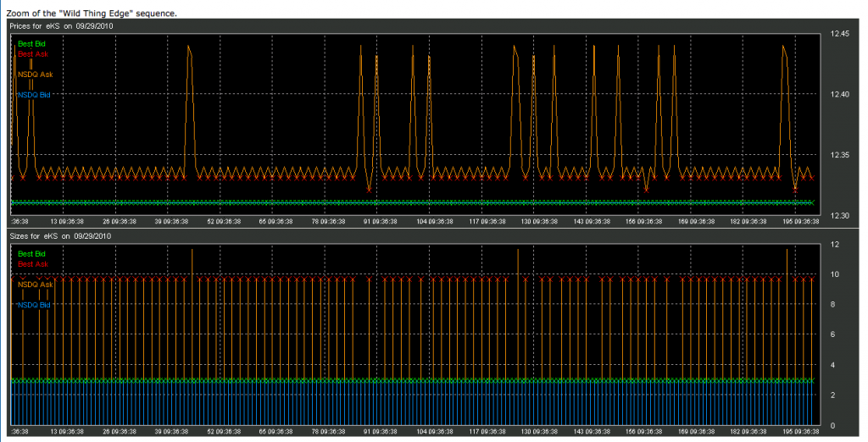Click 'NSDQ Ask' legend label in Sizes chart

click(x=36, y=285)
